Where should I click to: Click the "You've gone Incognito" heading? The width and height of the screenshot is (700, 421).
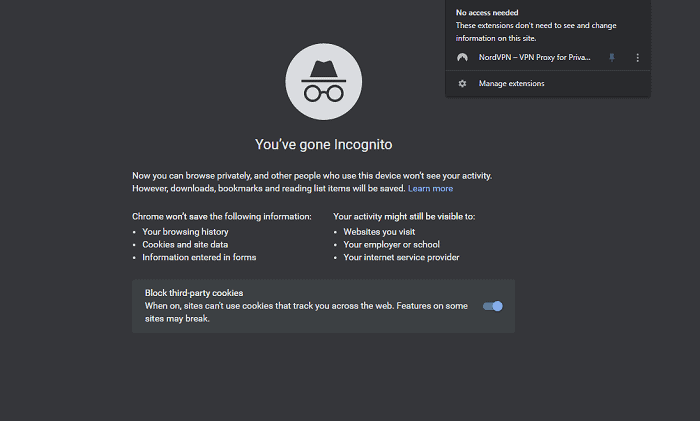click(322, 144)
